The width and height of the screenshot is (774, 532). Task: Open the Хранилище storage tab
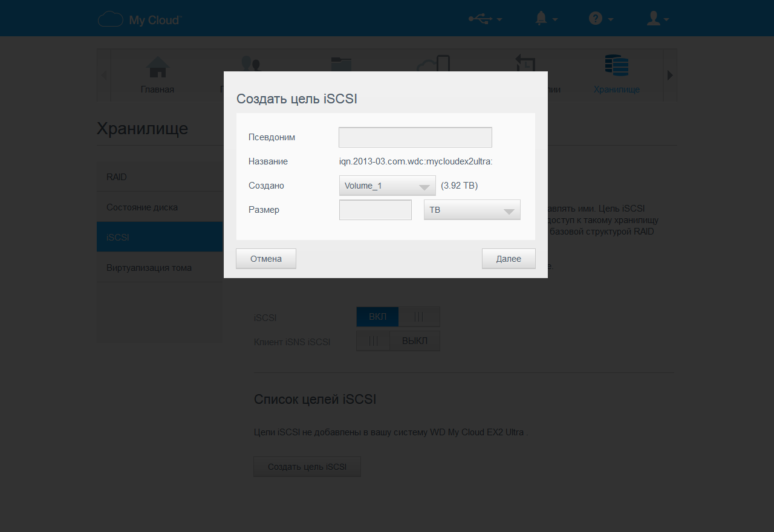[x=616, y=75]
